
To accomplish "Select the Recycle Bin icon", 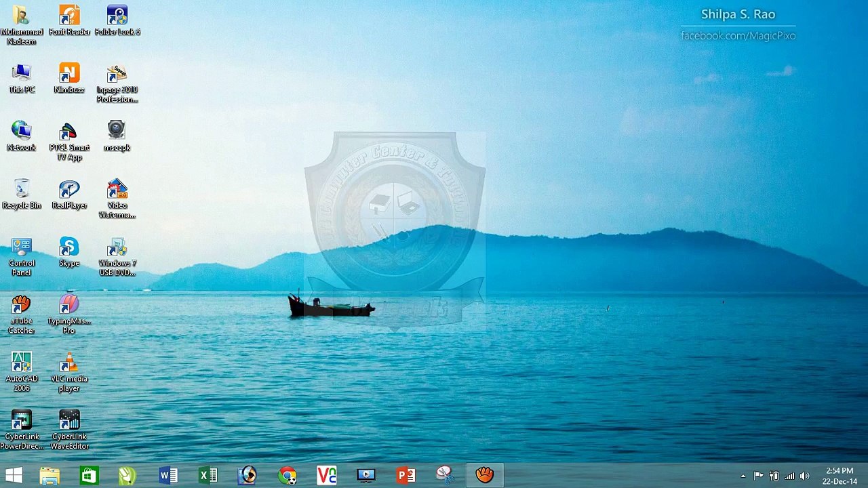I will [22, 194].
